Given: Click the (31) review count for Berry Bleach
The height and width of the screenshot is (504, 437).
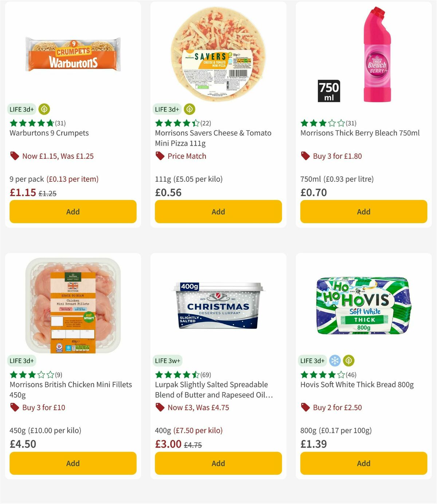Looking at the screenshot, I should (351, 123).
